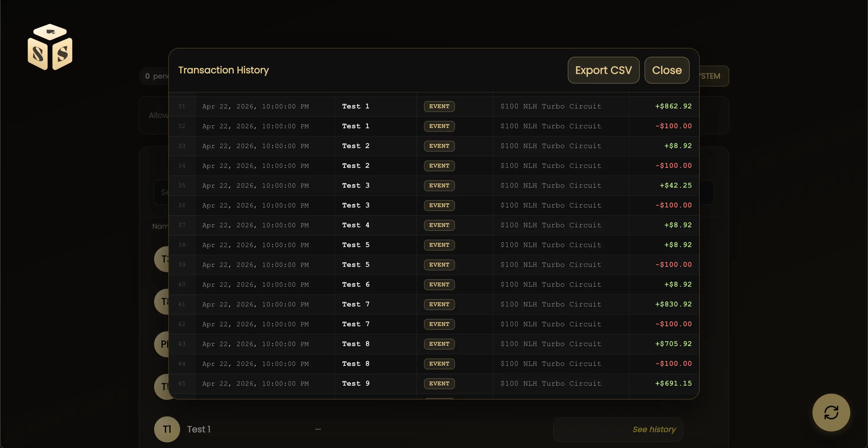Select Test 5 name in row 38

pyautogui.click(x=355, y=245)
